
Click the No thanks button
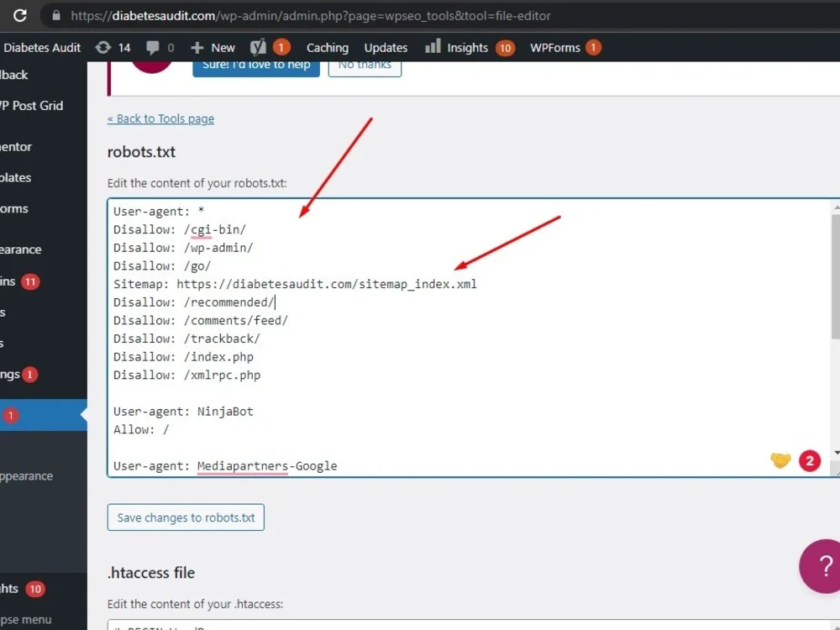tap(365, 66)
